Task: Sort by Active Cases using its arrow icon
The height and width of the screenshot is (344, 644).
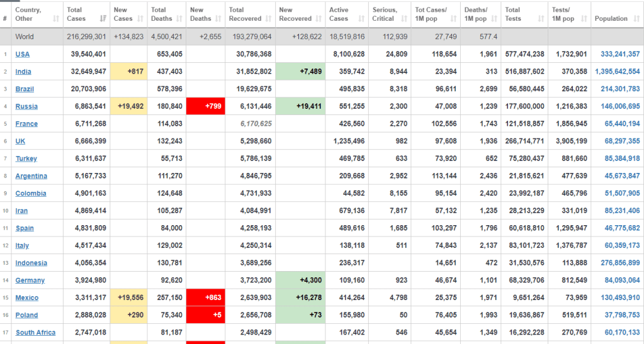Action: click(x=363, y=19)
